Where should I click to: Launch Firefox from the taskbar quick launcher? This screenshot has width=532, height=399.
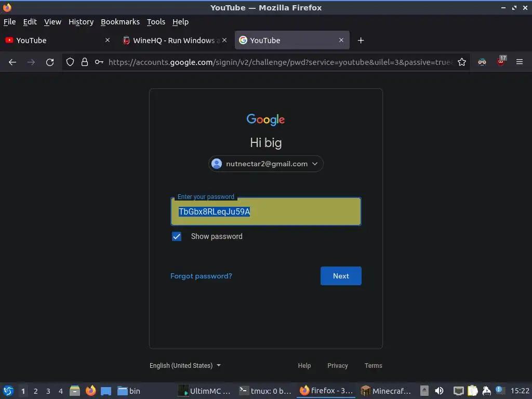tap(90, 391)
